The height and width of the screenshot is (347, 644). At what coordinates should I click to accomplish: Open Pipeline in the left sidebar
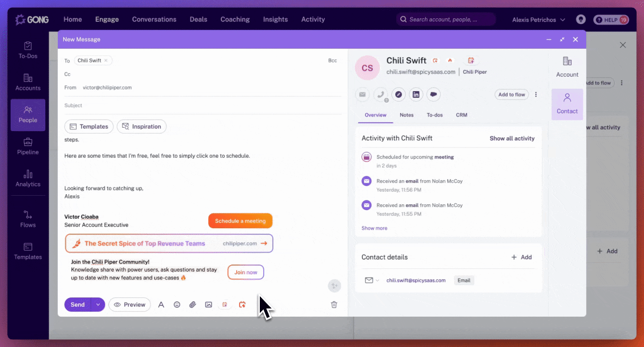point(28,147)
